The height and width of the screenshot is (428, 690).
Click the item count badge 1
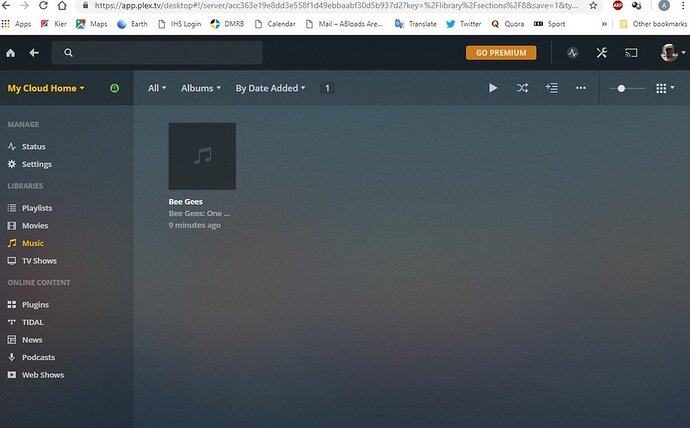pyautogui.click(x=327, y=88)
